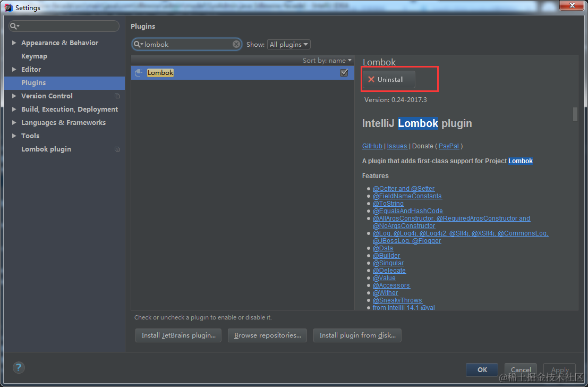Open the PayPal donate link

[448, 146]
